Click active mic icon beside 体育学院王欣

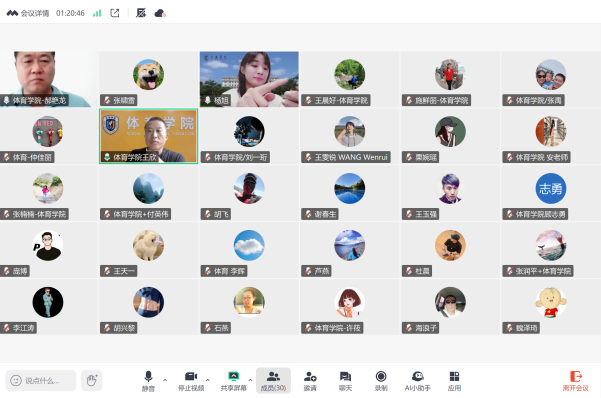click(x=107, y=157)
